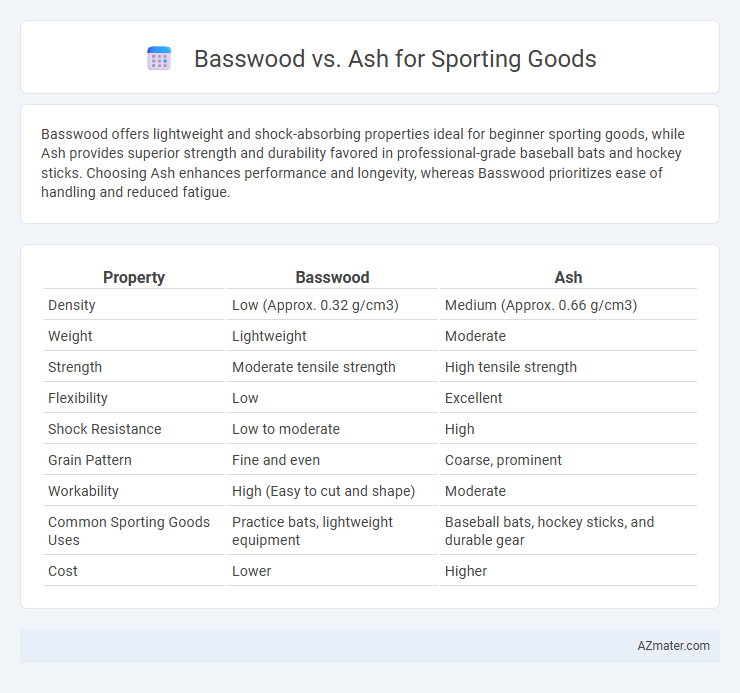Click the title 'Basswood vs. Ash for Sporting Goods'
Screen dimensions: 740x693
tap(395, 59)
